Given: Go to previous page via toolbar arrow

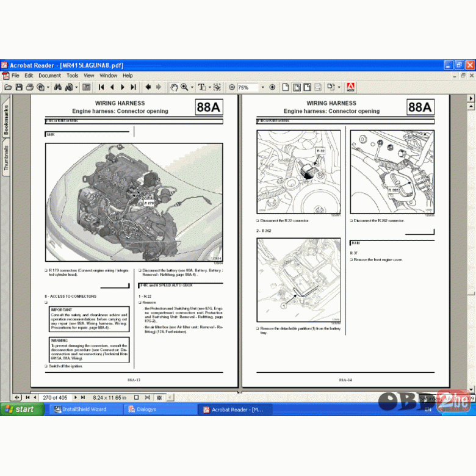Looking at the screenshot, I should tap(112, 87).
